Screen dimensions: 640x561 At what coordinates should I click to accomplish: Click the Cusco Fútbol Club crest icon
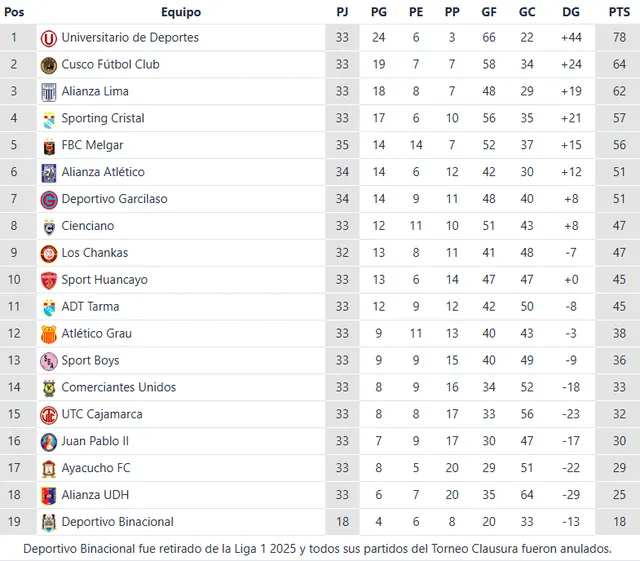48,65
